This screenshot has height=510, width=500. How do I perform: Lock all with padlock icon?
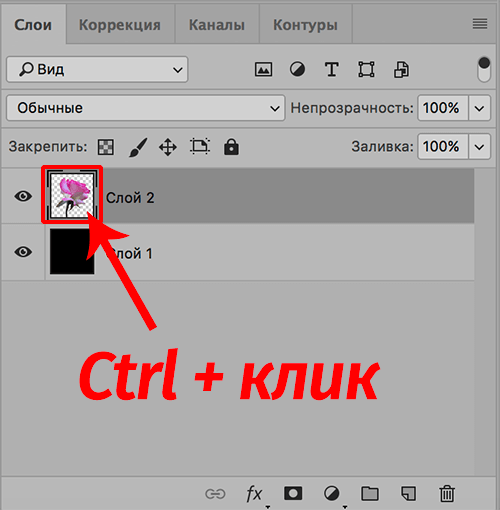231,147
